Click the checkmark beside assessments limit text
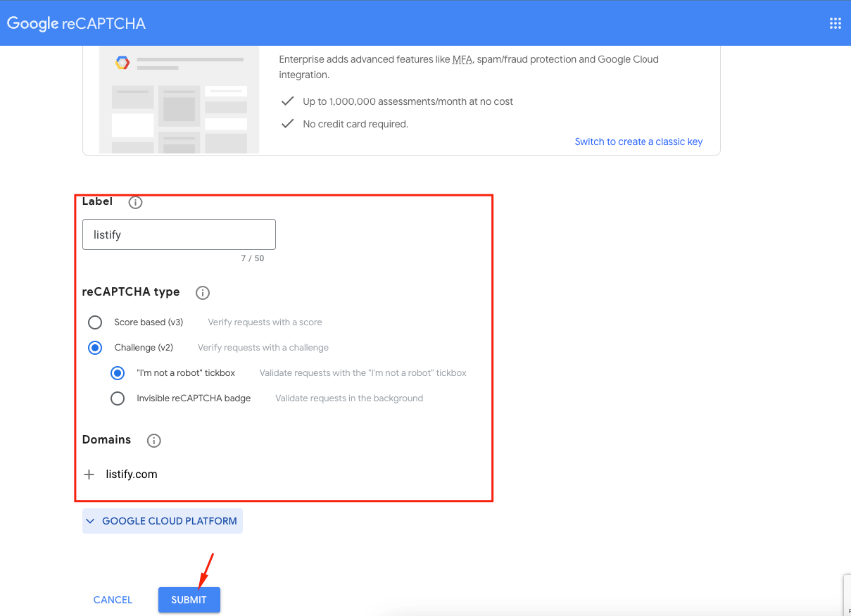The width and height of the screenshot is (851, 616). 288,101
